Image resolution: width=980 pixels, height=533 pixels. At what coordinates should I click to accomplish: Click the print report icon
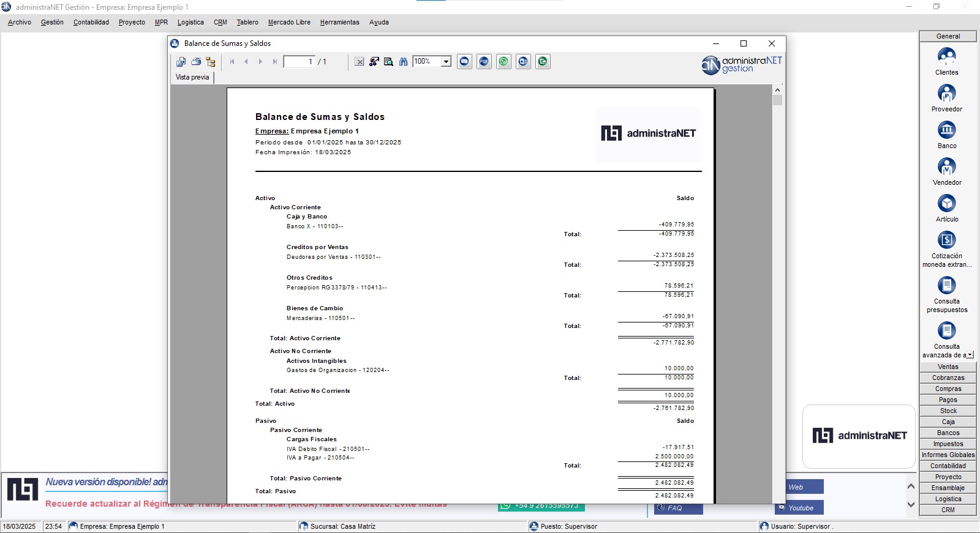click(x=196, y=62)
